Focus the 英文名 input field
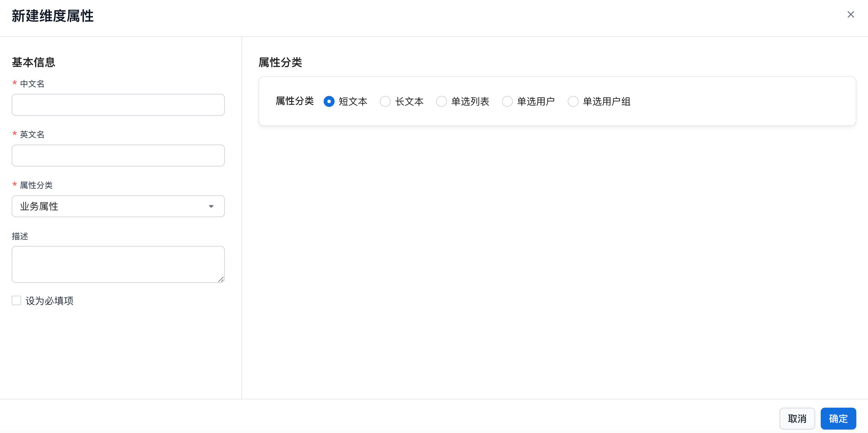Image resolution: width=868 pixels, height=433 pixels. tap(118, 156)
